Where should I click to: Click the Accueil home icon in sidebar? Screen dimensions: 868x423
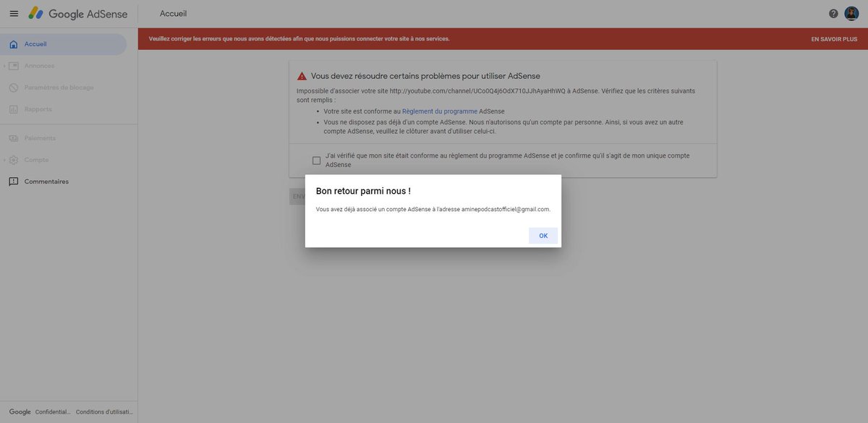(14, 44)
